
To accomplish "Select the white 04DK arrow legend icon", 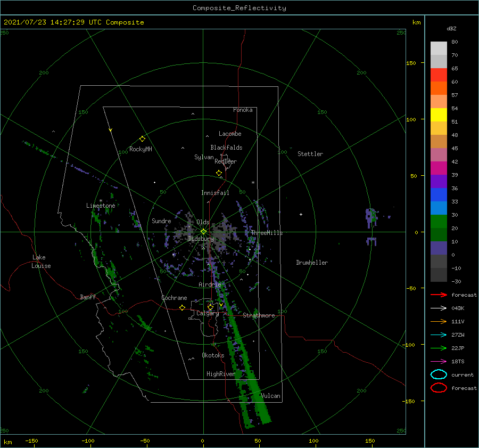I will 439,308.
